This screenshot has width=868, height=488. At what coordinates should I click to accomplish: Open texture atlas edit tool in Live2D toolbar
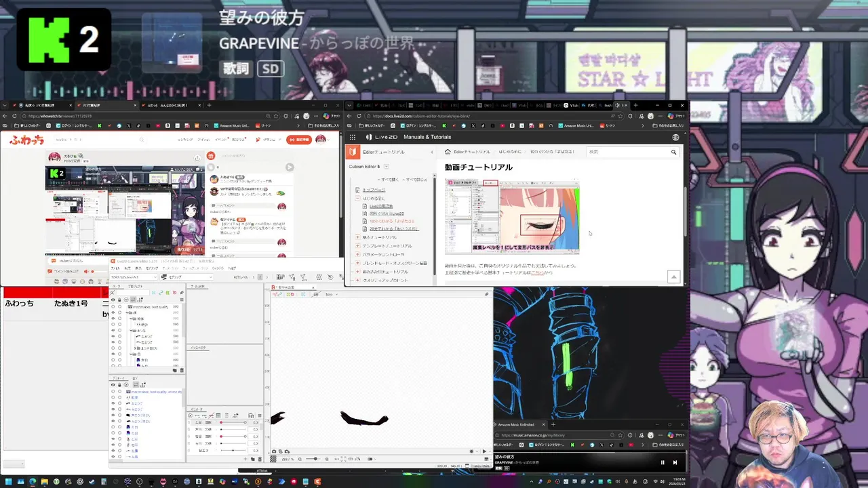click(281, 277)
